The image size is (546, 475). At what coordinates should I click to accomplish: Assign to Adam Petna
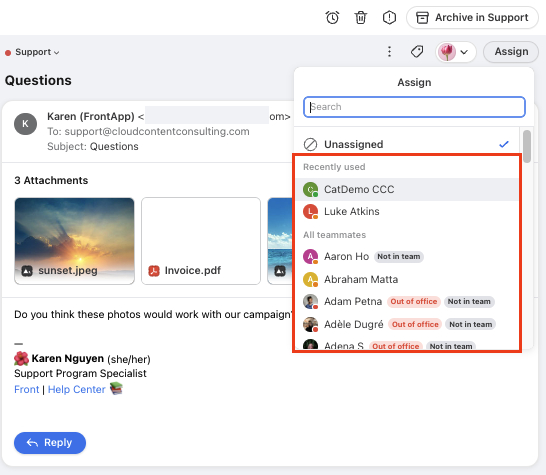(406, 302)
